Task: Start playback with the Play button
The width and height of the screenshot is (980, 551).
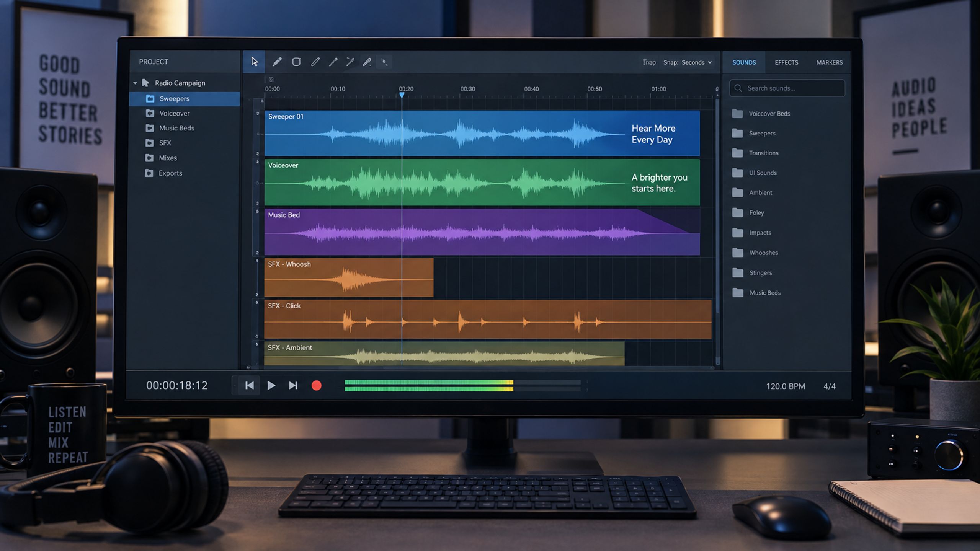Action: 271,385
